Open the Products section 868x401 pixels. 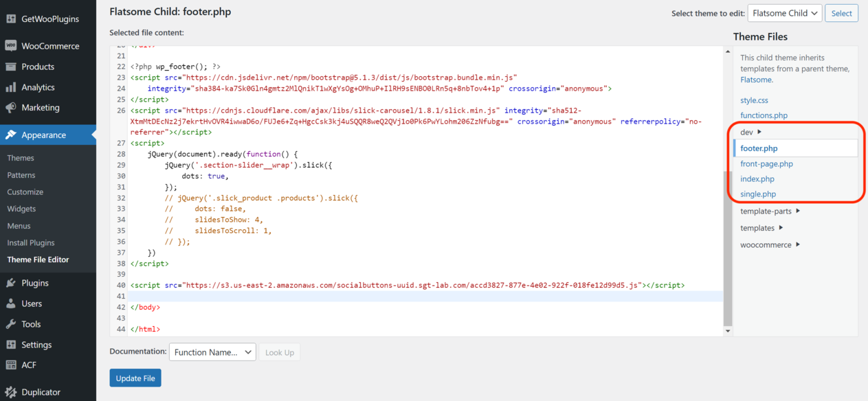point(35,66)
